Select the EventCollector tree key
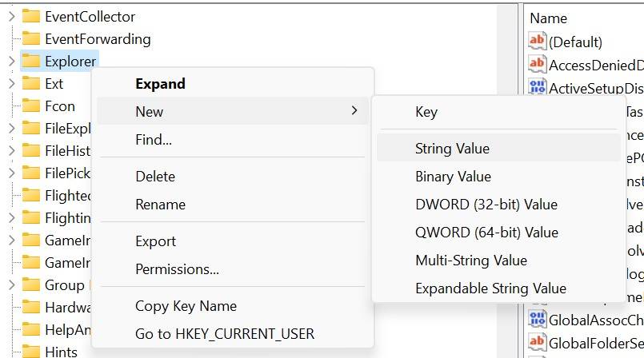Screen dimensions: 644x358 point(90,17)
